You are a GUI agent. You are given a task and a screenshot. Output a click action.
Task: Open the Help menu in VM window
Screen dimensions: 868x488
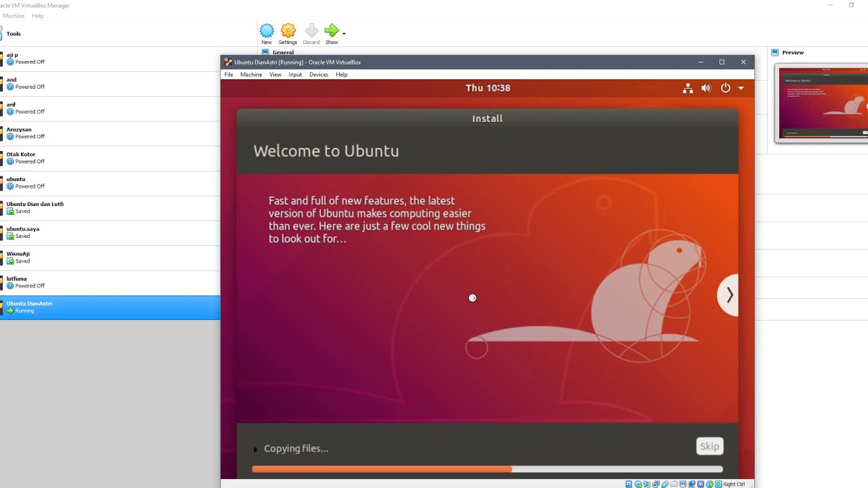(342, 75)
